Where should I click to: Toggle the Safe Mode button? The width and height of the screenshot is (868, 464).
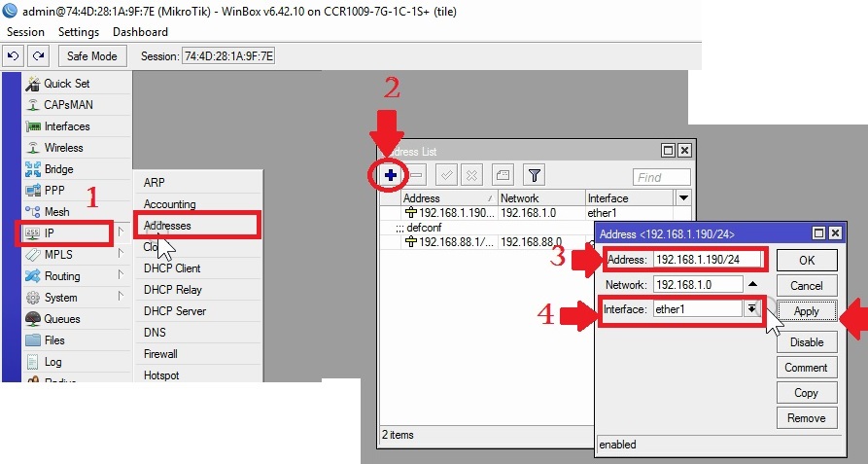[91, 56]
